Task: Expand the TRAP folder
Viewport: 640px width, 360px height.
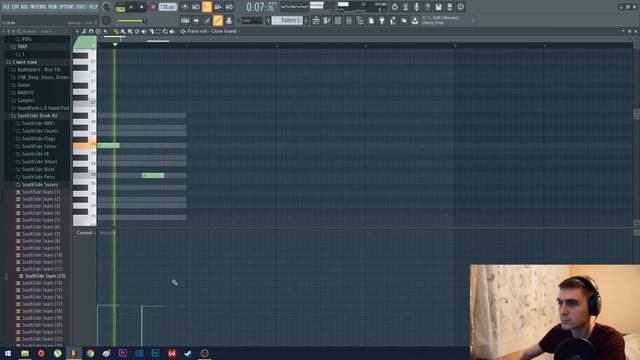Action: [x=22, y=47]
